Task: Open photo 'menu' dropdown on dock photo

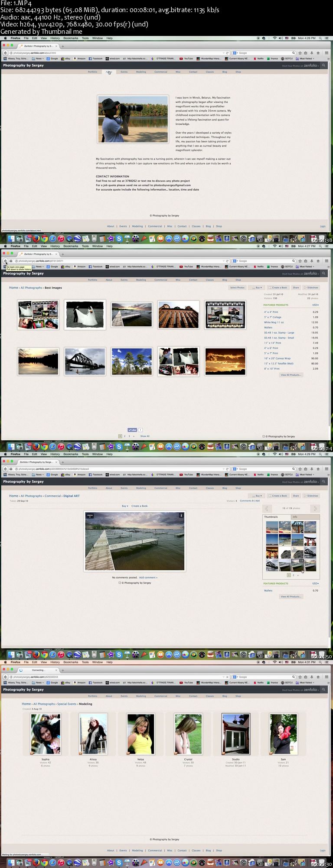Action: [90, 515]
